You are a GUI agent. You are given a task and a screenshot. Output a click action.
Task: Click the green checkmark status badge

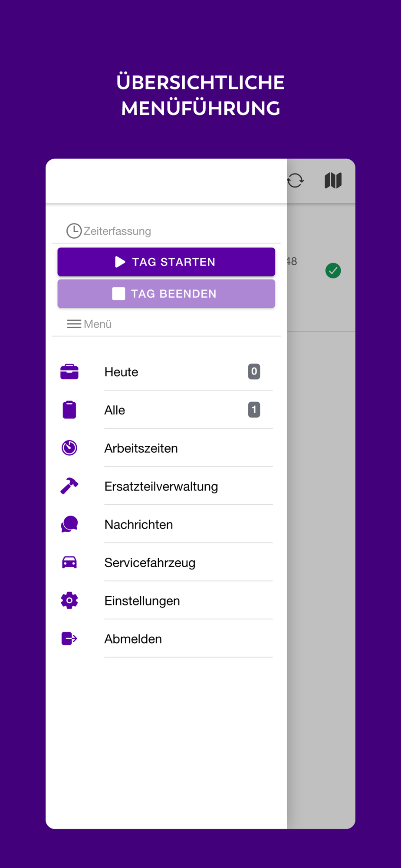(333, 271)
